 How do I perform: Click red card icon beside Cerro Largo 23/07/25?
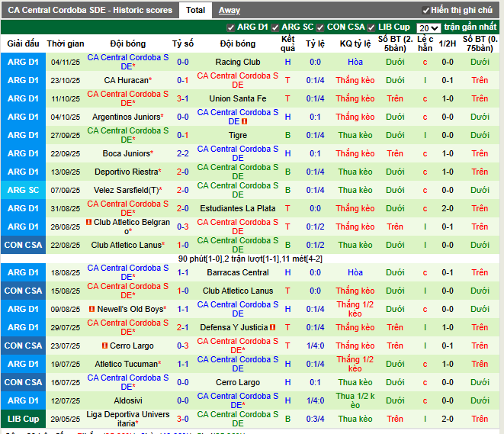click(104, 346)
